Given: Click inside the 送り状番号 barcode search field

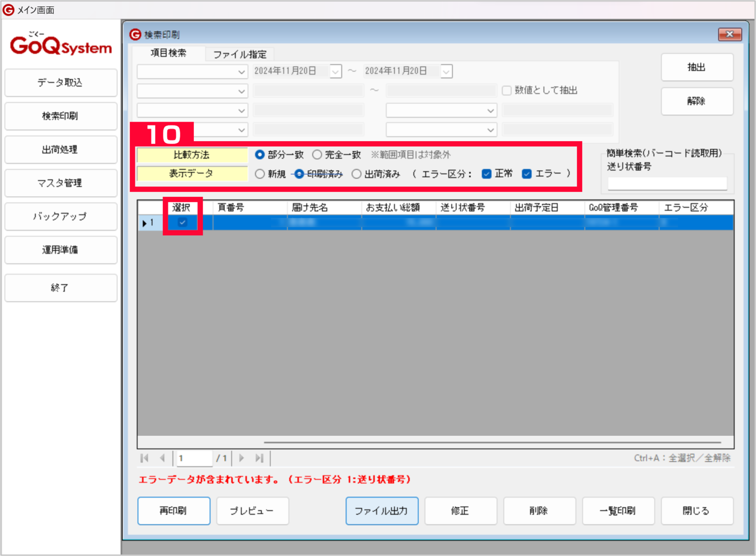Looking at the screenshot, I should 667,183.
